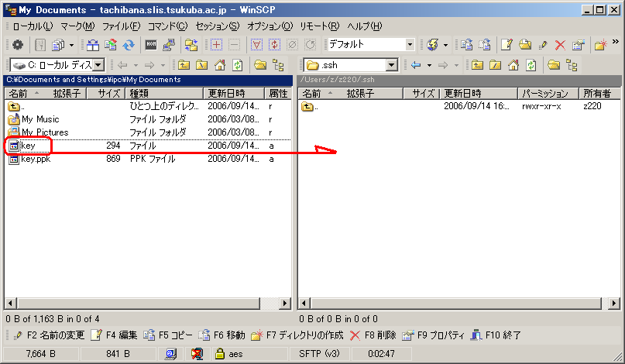This screenshot has width=625, height=364.
Task: Click the Edit file pencil-page icon
Action: 507,45
